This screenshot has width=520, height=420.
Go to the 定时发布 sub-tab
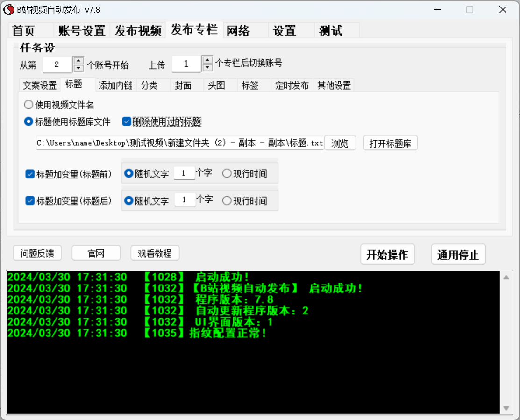292,85
